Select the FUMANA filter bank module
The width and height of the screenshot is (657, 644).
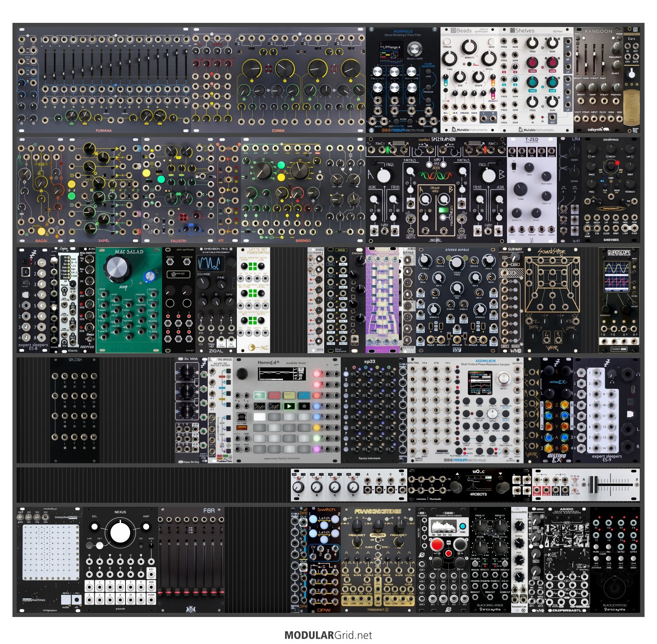click(x=104, y=80)
